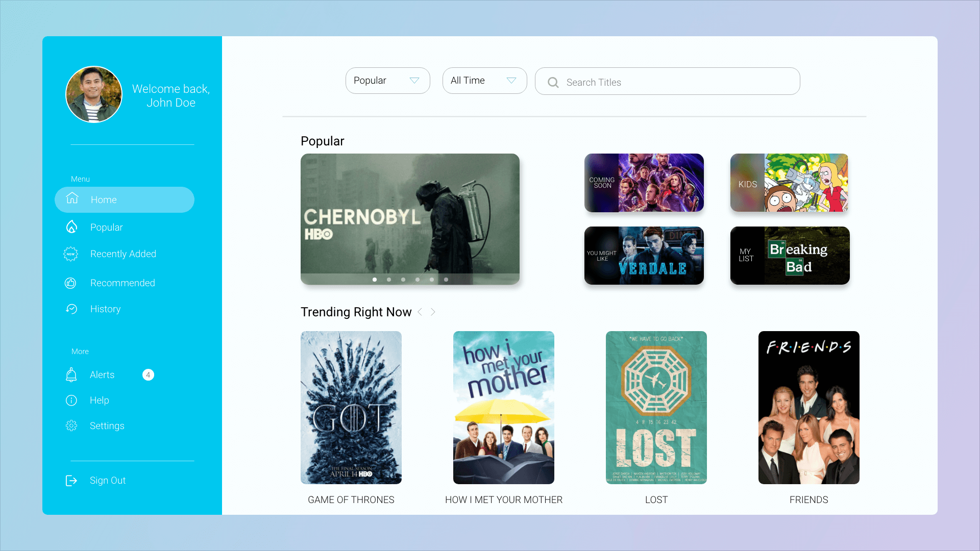This screenshot has height=551, width=980.
Task: Select Popular in the sidebar menu
Action: pos(106,227)
